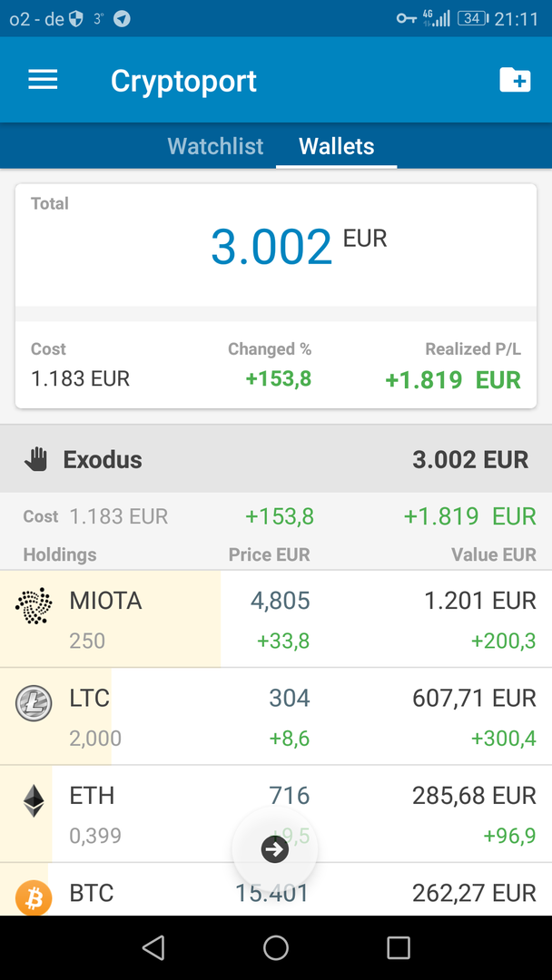
Task: Tap the Bitcoin orange logo
Action: click(x=34, y=897)
